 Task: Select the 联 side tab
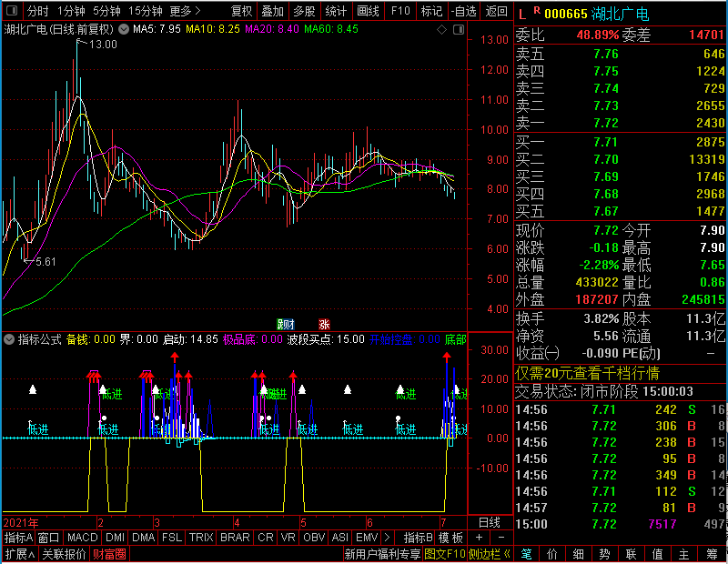coord(631,554)
